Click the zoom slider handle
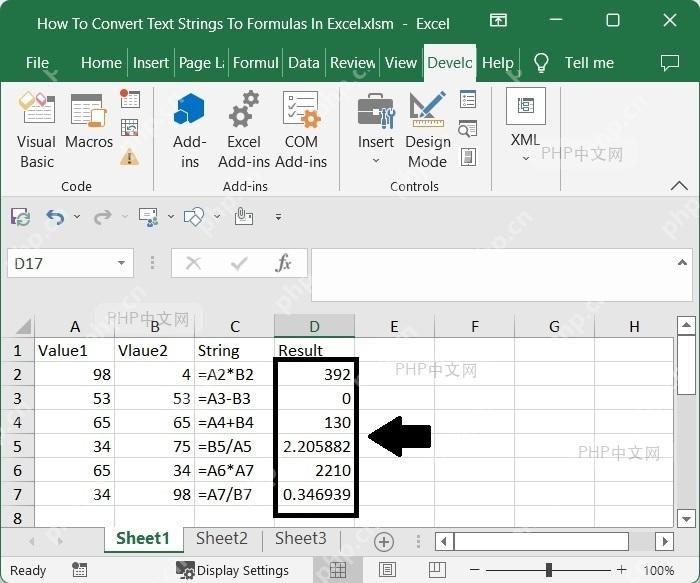This screenshot has width=700, height=583. pyautogui.click(x=549, y=570)
